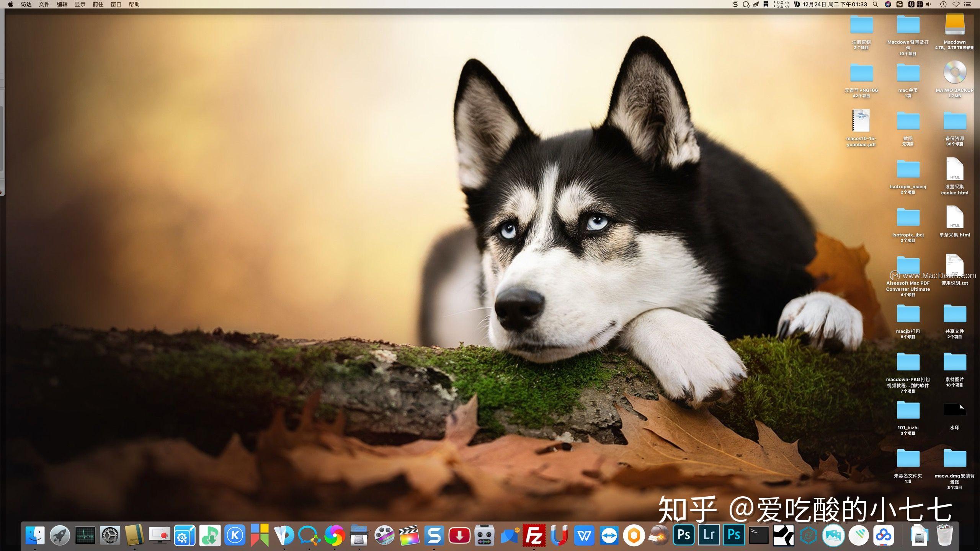The image size is (980, 551).
Task: Open the 帮助 menu
Action: pos(134,4)
